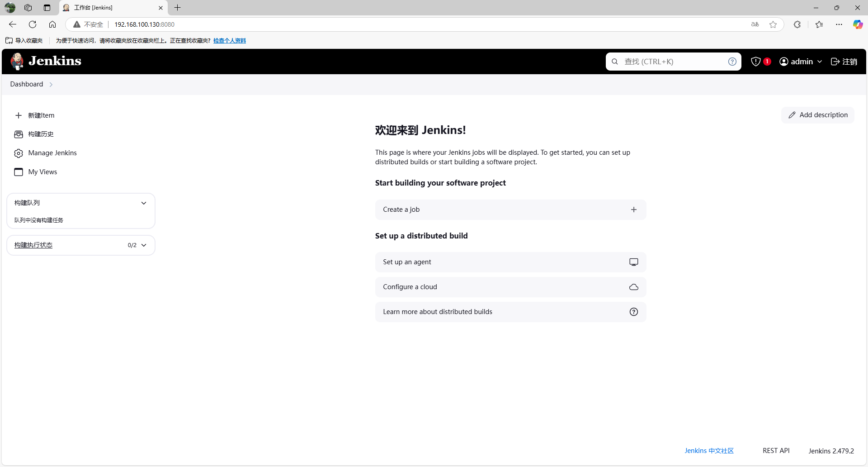Image resolution: width=868 pixels, height=467 pixels.
Task: Go back with the browser back arrow
Action: 13,24
